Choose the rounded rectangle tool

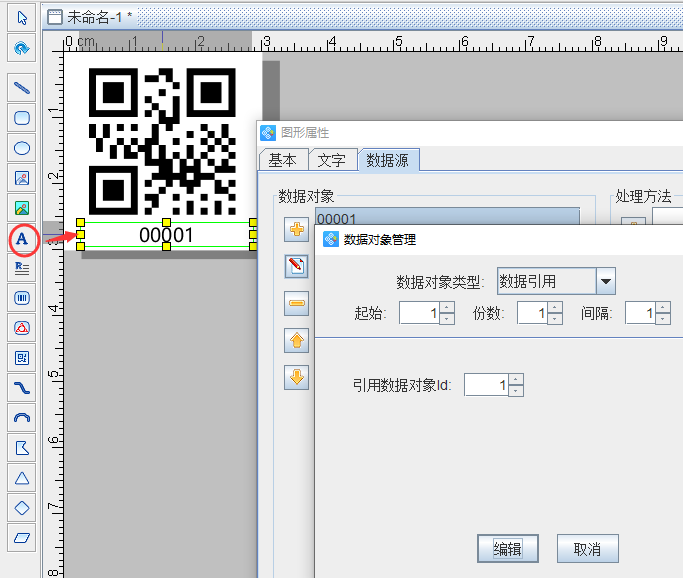point(22,117)
